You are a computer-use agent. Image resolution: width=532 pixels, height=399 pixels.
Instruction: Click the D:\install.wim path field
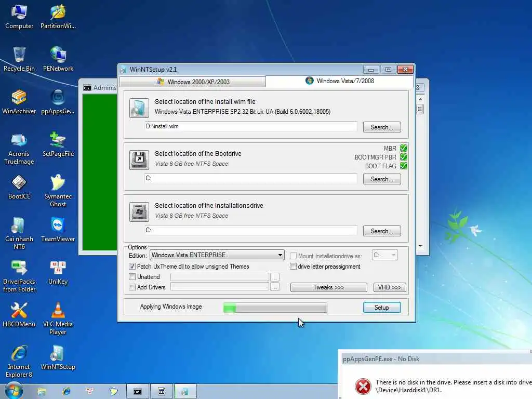pyautogui.click(x=251, y=126)
